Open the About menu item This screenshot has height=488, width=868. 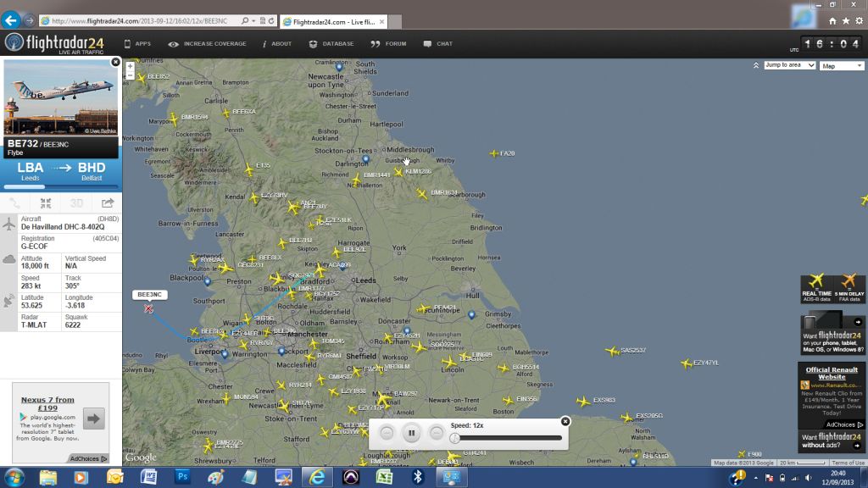(277, 44)
